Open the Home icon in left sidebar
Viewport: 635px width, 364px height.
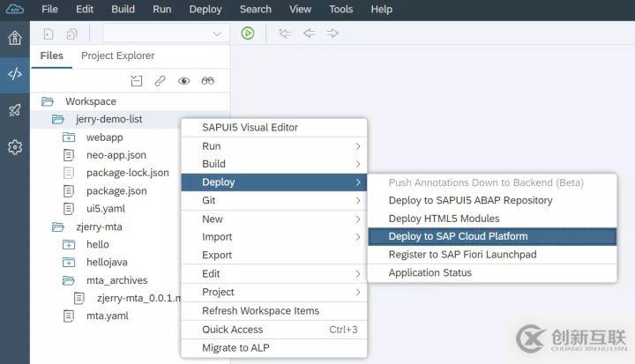(x=15, y=38)
